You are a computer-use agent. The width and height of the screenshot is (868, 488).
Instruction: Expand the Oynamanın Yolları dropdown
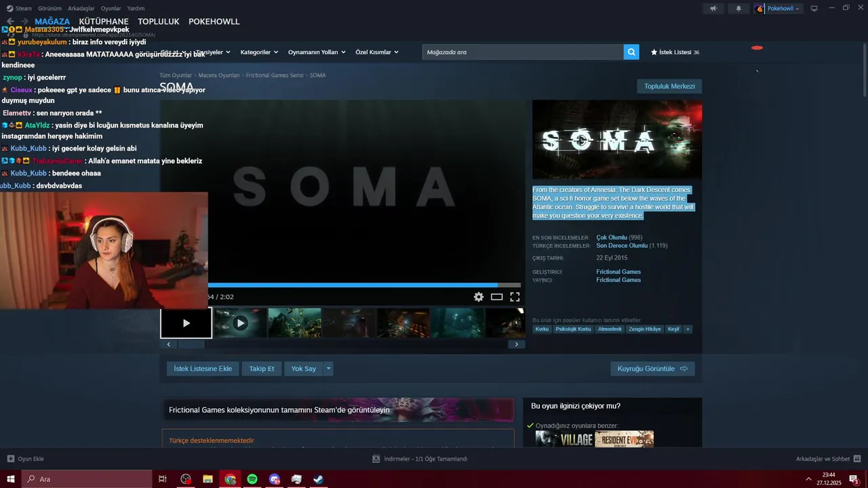pos(317,52)
